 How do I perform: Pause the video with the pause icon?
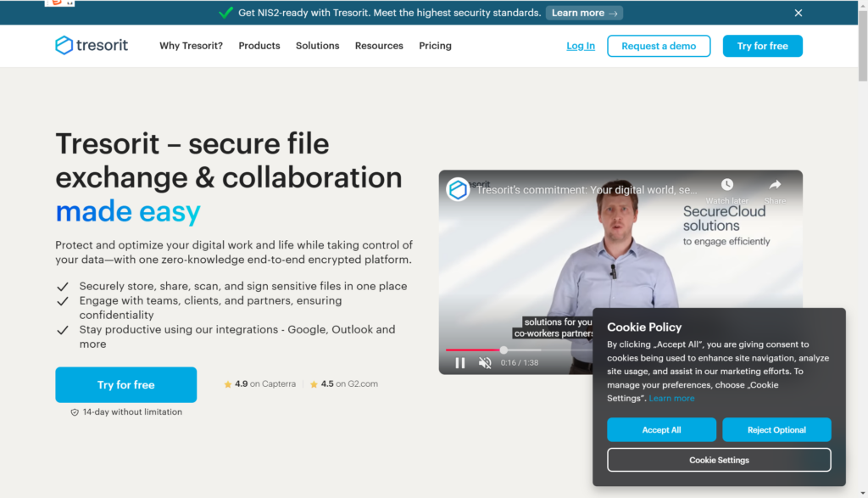[x=460, y=363]
